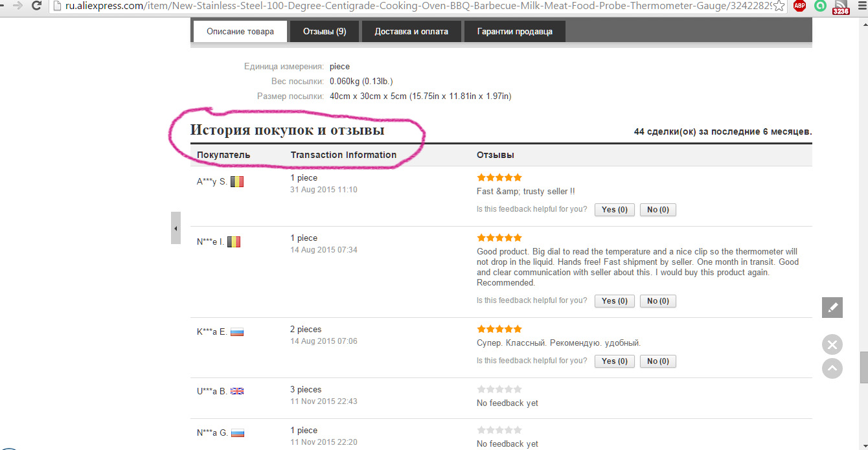Open the Chrome hamburger menu
Screen dimensions: 868x450
[860, 6]
